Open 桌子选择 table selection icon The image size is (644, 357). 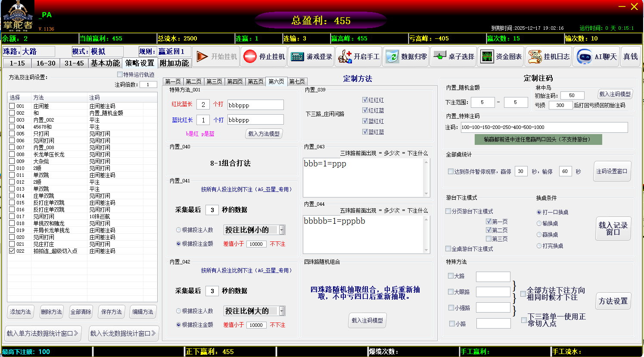pyautogui.click(x=440, y=56)
